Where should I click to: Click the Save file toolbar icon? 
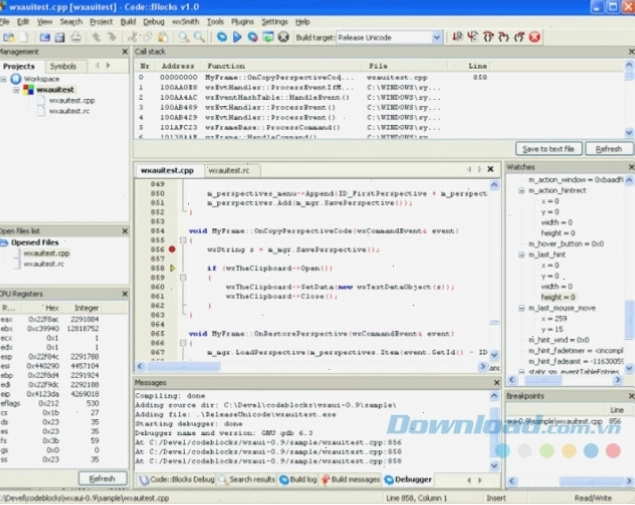[x=45, y=37]
